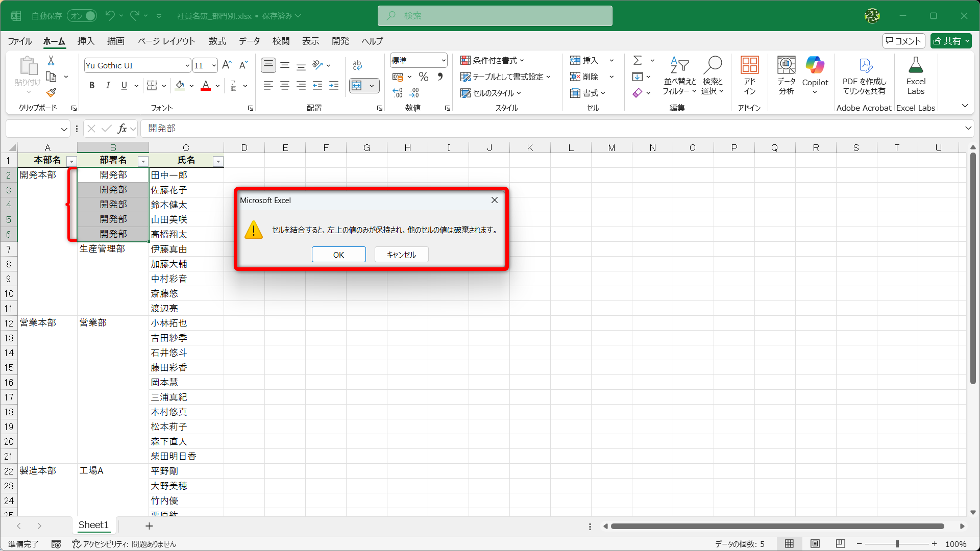Click the Percent Style icon
980x551 pixels.
tap(423, 77)
